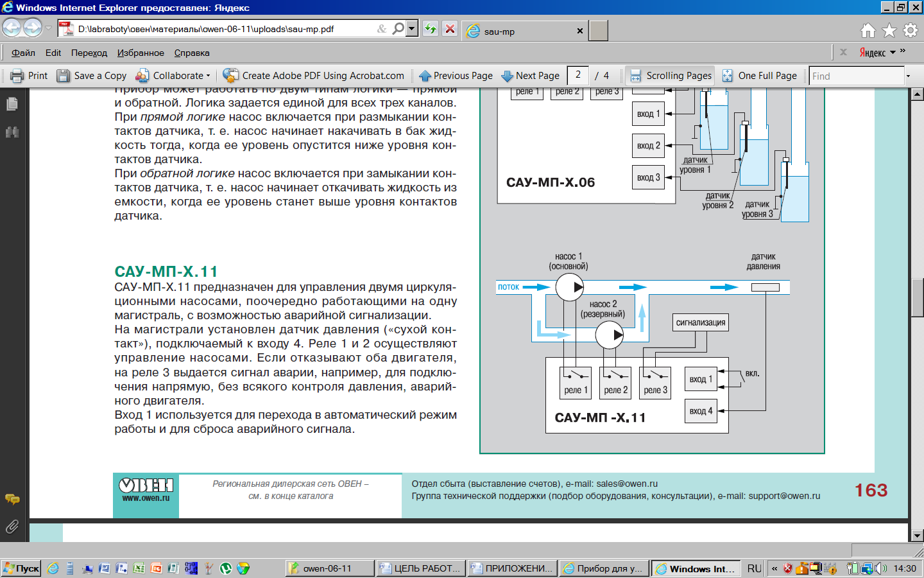
Task: Click the network connection tray icon
Action: pyautogui.click(x=868, y=568)
